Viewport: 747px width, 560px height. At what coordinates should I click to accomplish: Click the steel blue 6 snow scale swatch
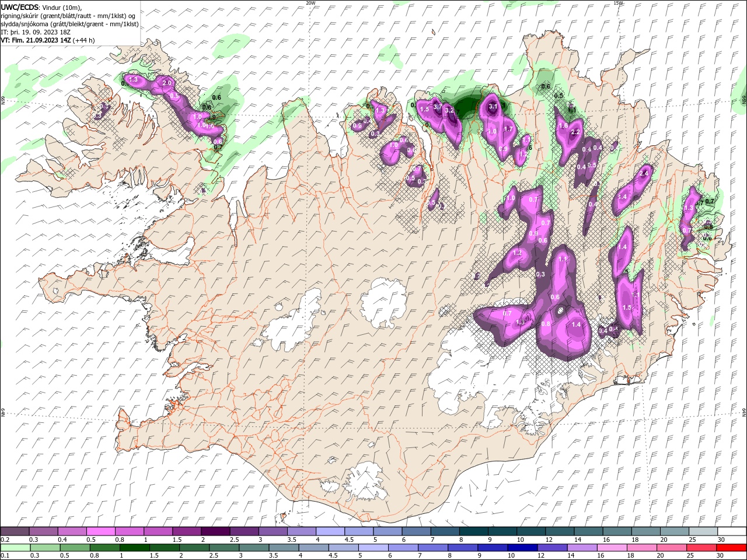pyautogui.click(x=416, y=531)
